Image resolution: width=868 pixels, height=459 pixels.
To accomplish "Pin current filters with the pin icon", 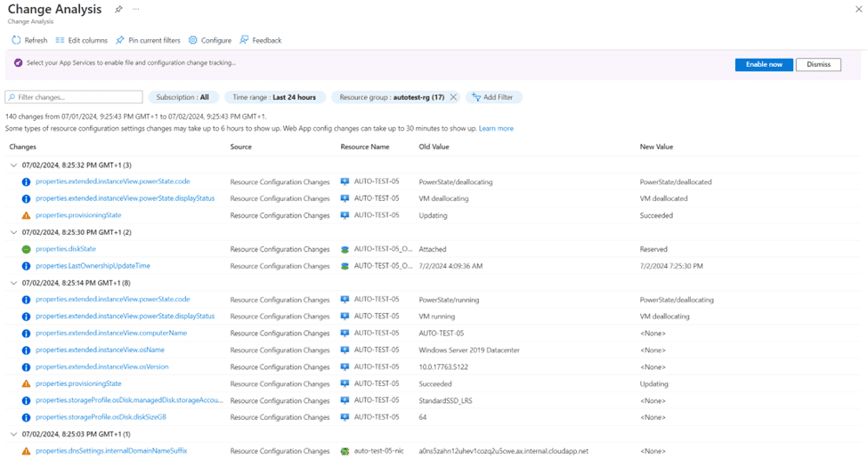I will point(120,40).
